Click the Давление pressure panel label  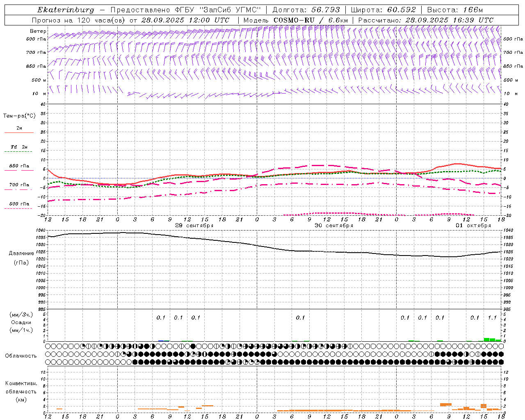click(21, 253)
